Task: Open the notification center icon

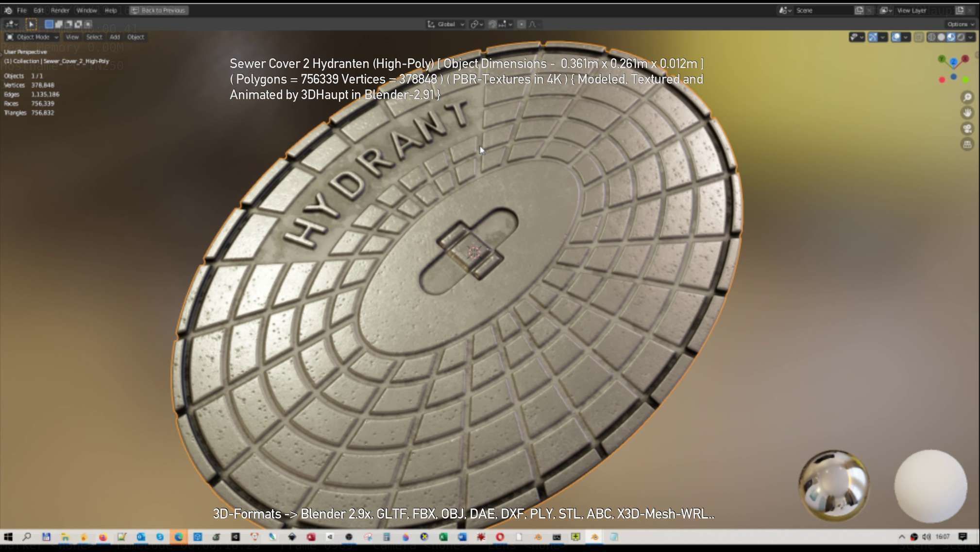Action: (x=963, y=536)
